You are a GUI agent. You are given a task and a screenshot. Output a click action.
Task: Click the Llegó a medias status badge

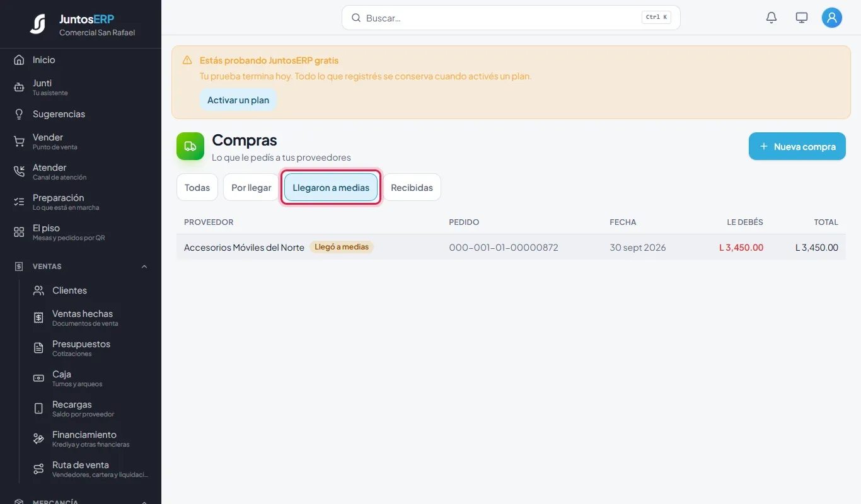342,247
